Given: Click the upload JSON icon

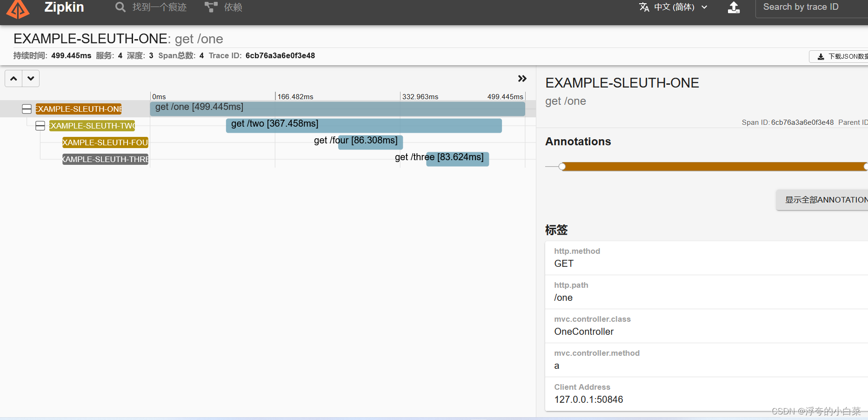Looking at the screenshot, I should tap(734, 7).
